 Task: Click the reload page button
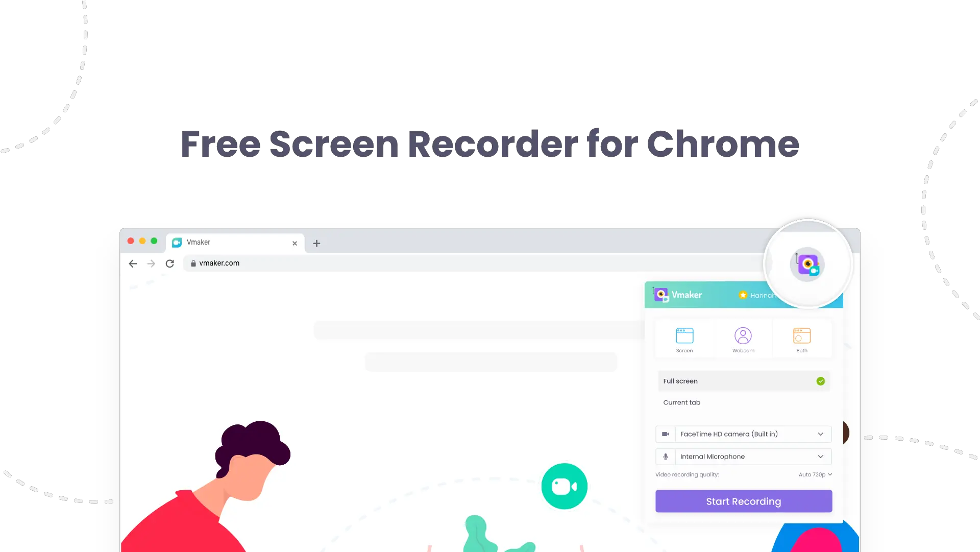[169, 263]
